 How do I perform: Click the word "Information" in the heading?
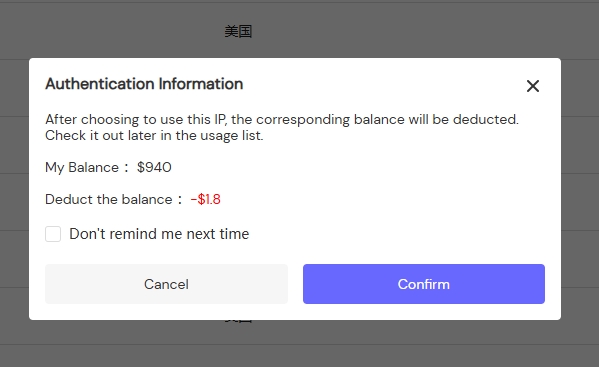point(201,84)
